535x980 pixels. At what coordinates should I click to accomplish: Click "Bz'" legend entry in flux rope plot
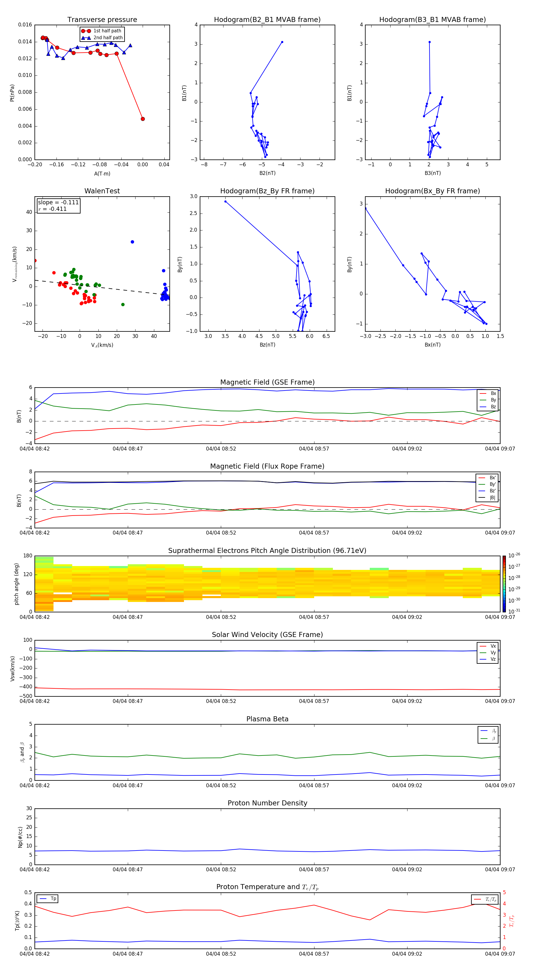(487, 491)
